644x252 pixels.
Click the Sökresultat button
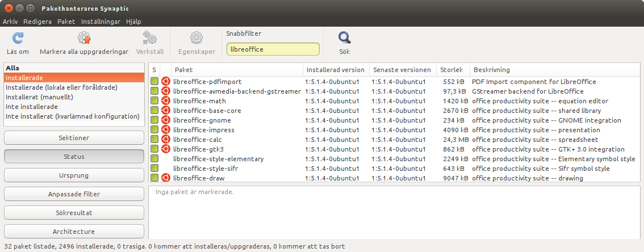point(74,213)
